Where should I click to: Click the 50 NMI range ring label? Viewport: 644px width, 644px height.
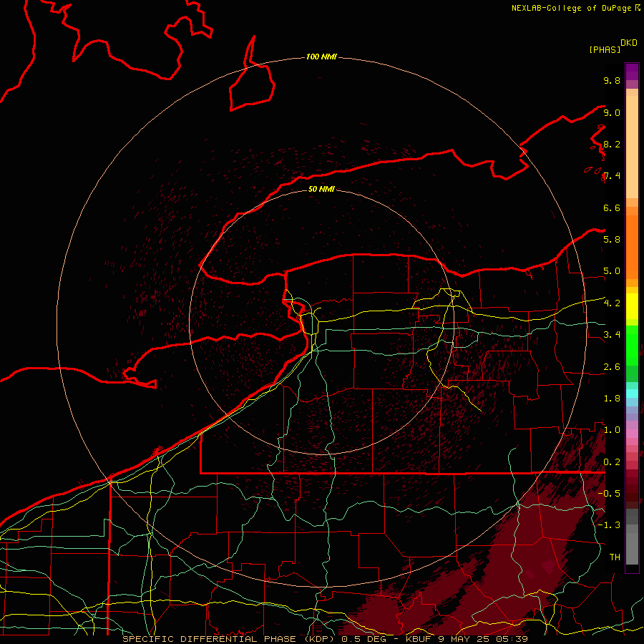(321, 189)
